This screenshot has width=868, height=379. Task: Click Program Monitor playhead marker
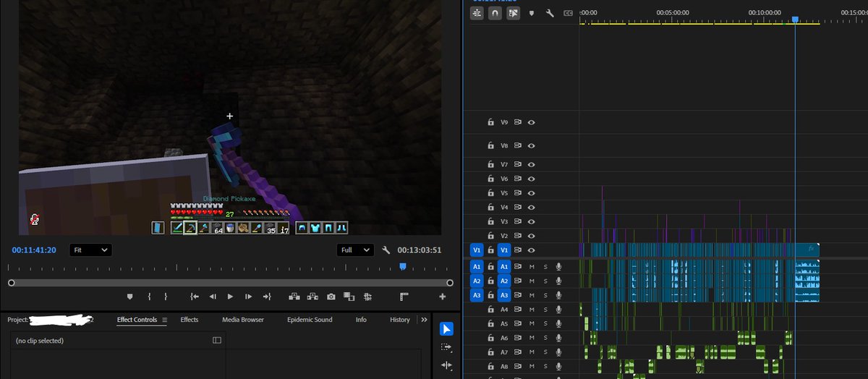pyautogui.click(x=403, y=267)
